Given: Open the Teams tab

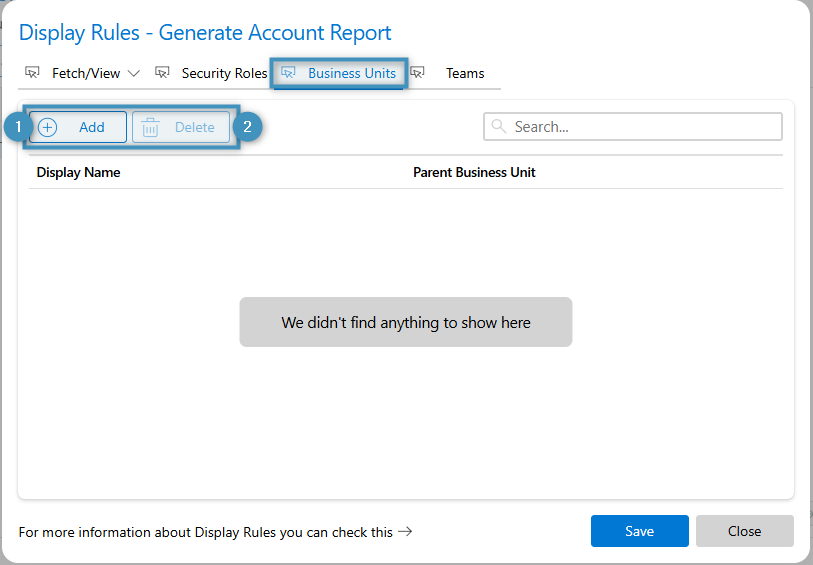Looking at the screenshot, I should [465, 73].
